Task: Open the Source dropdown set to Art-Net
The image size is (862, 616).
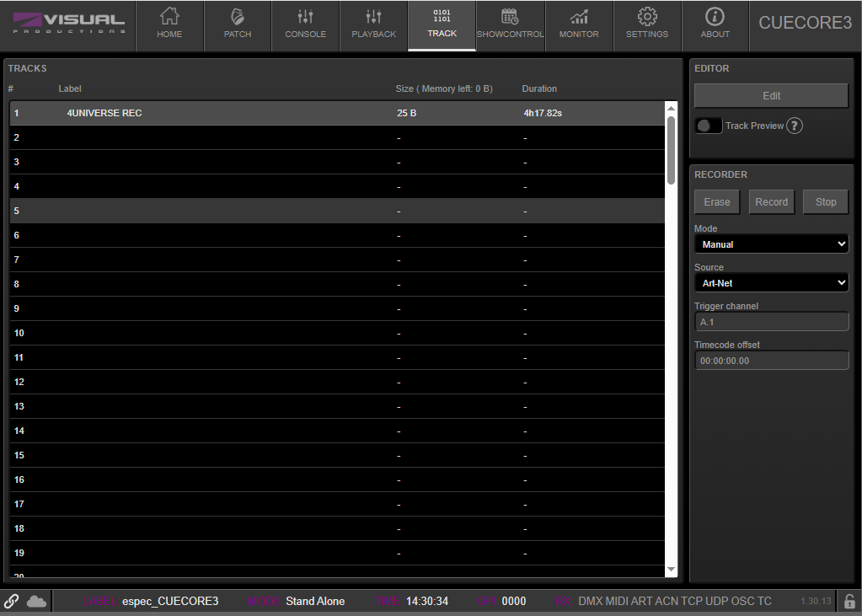Action: click(x=771, y=283)
